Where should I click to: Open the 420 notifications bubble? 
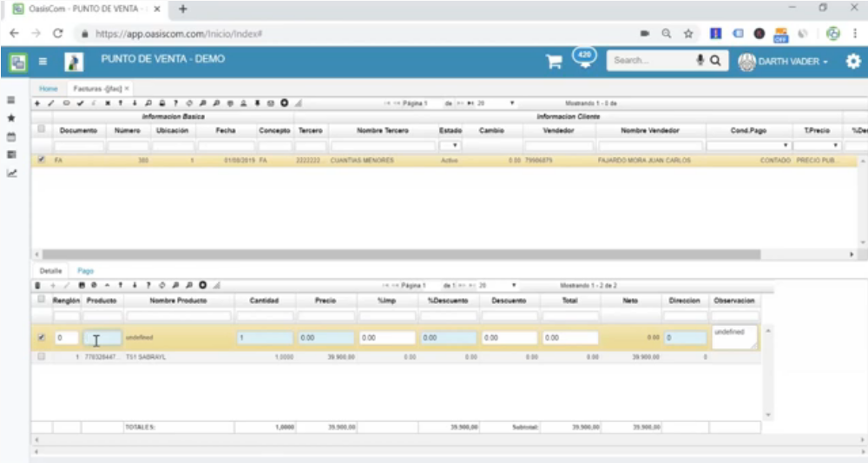coord(584,56)
